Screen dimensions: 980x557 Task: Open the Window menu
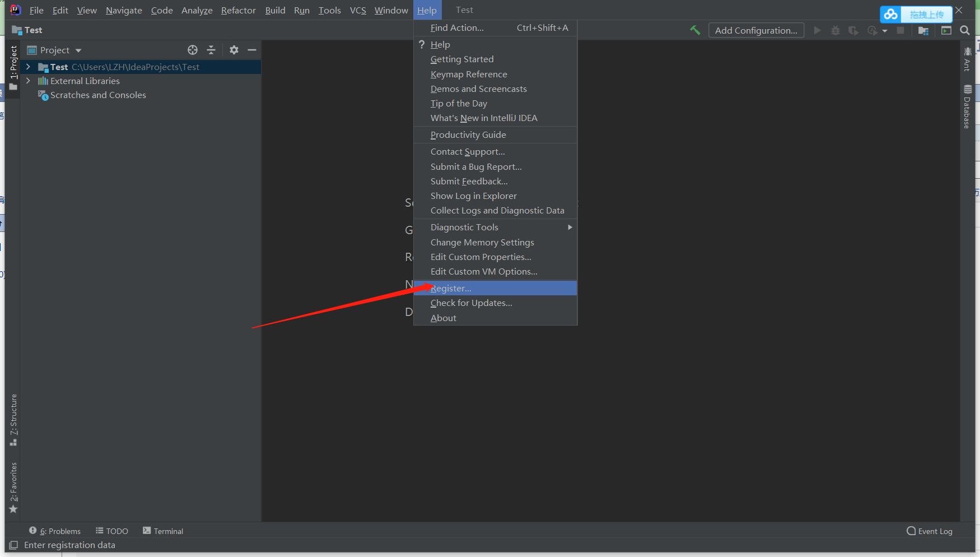[391, 10]
